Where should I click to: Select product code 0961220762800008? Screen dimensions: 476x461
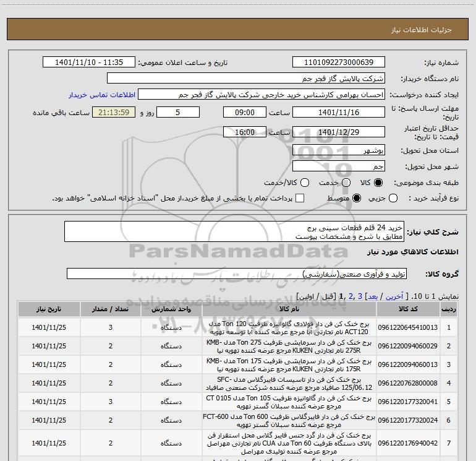click(408, 383)
